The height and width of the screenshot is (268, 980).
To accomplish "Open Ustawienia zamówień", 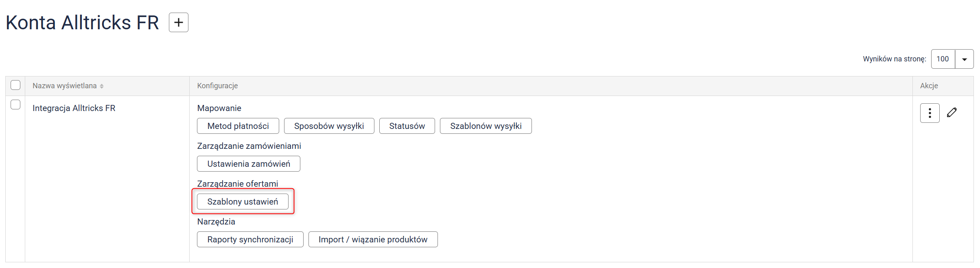I will (248, 164).
